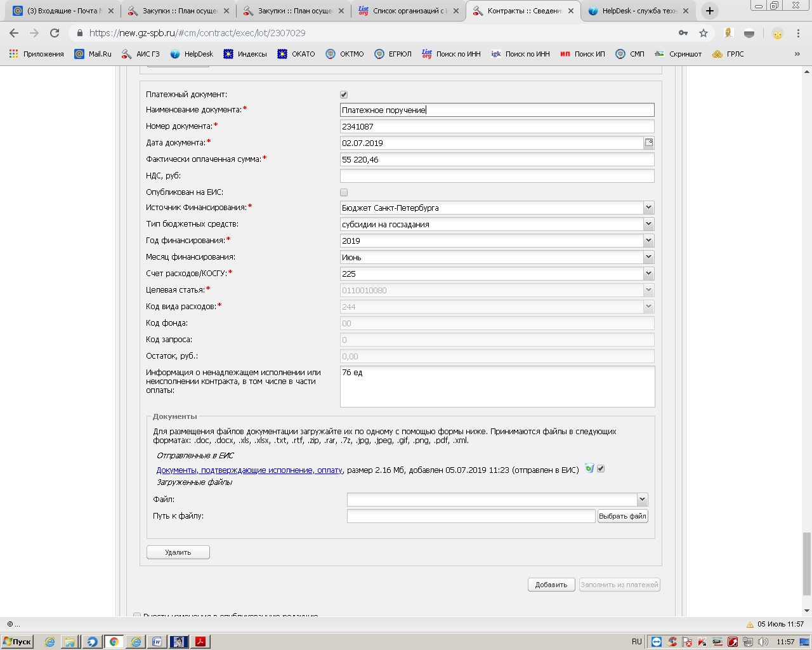Expand the Источник Финансирования dropdown
The width and height of the screenshot is (812, 650).
tap(648, 208)
